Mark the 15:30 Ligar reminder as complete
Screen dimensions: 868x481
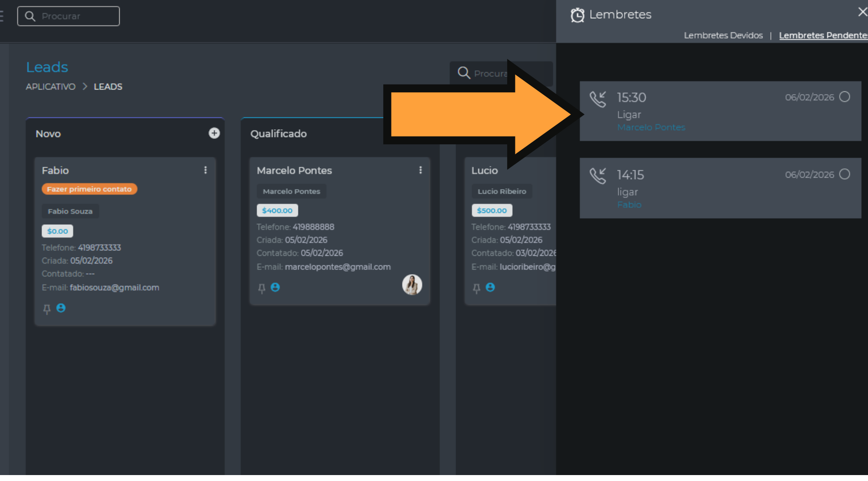[845, 97]
